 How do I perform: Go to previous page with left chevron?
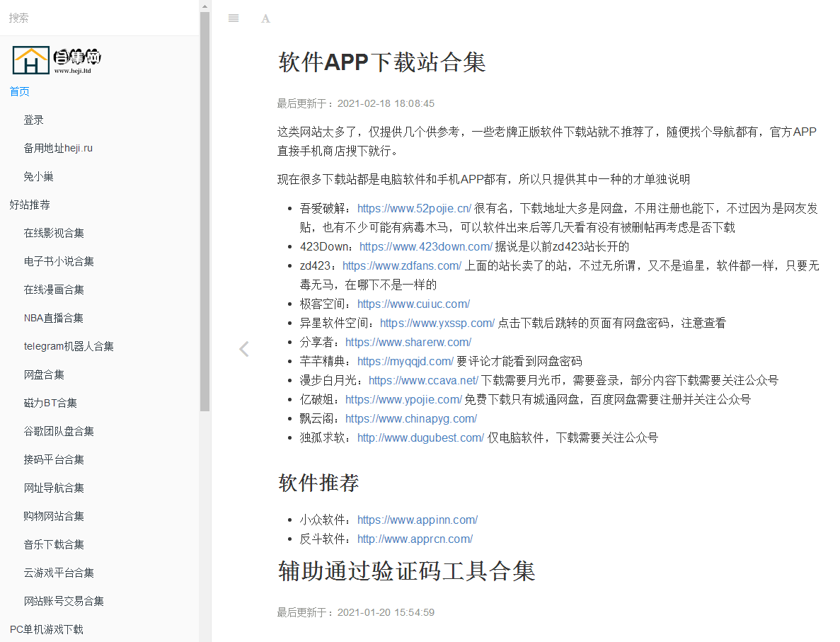pyautogui.click(x=243, y=349)
